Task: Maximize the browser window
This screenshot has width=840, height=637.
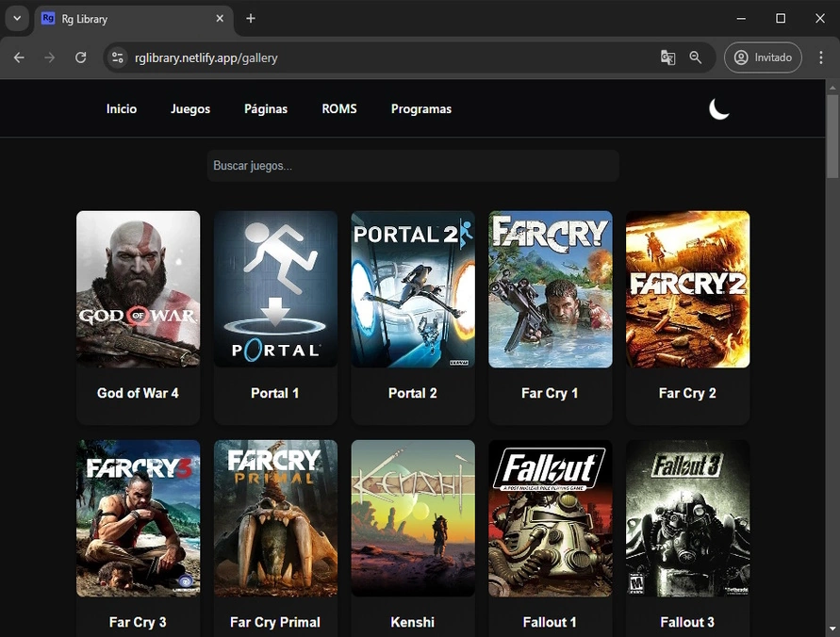Action: 781,18
